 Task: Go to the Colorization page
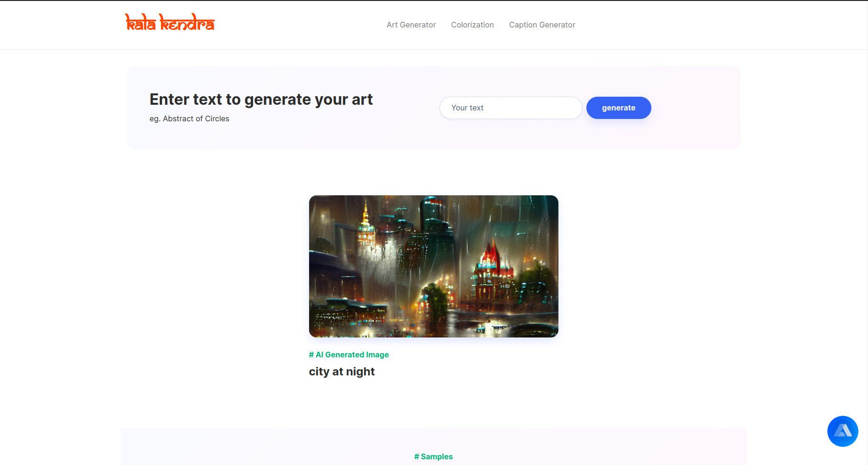[x=472, y=25]
